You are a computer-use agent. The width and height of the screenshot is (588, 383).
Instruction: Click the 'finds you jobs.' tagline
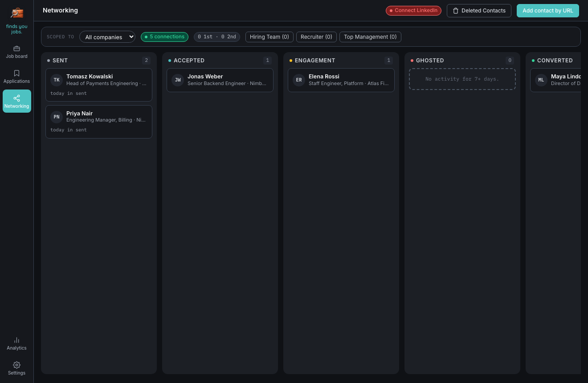(x=17, y=29)
